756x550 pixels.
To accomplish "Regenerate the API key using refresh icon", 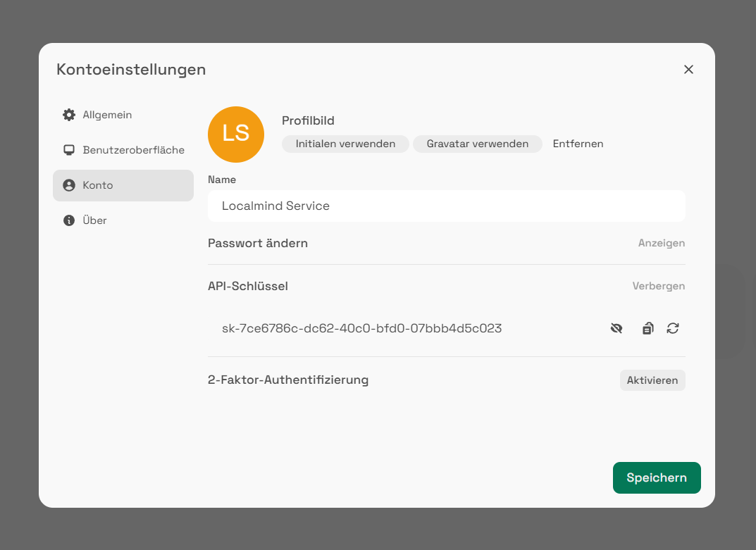I will (x=673, y=328).
